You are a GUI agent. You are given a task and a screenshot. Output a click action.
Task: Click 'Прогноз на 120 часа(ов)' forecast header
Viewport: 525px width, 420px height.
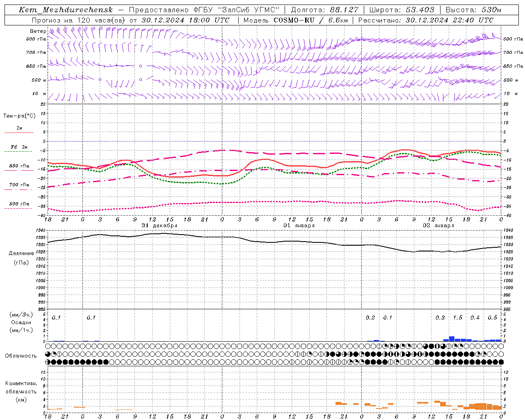click(79, 20)
